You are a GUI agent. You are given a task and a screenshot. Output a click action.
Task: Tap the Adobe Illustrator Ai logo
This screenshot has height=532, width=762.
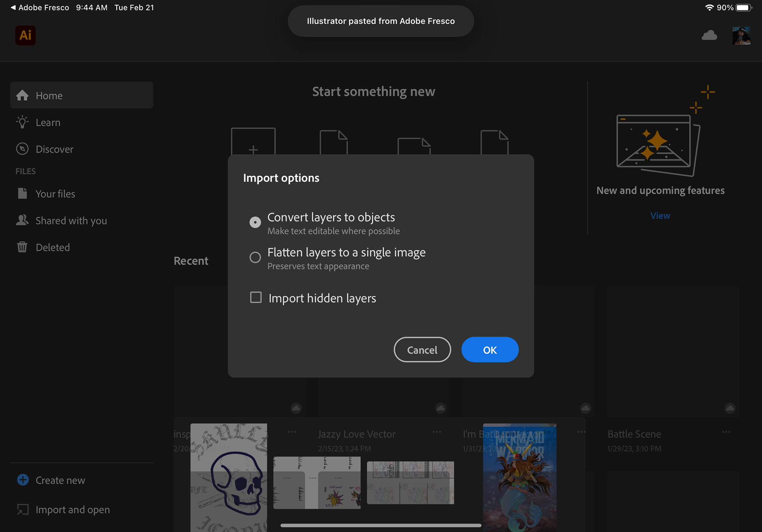[25, 35]
